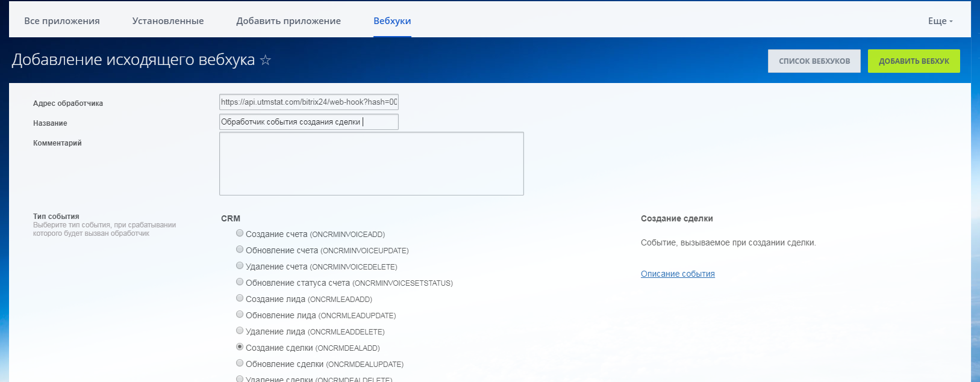
Task: Select Удаление счета radio option
Action: (240, 266)
